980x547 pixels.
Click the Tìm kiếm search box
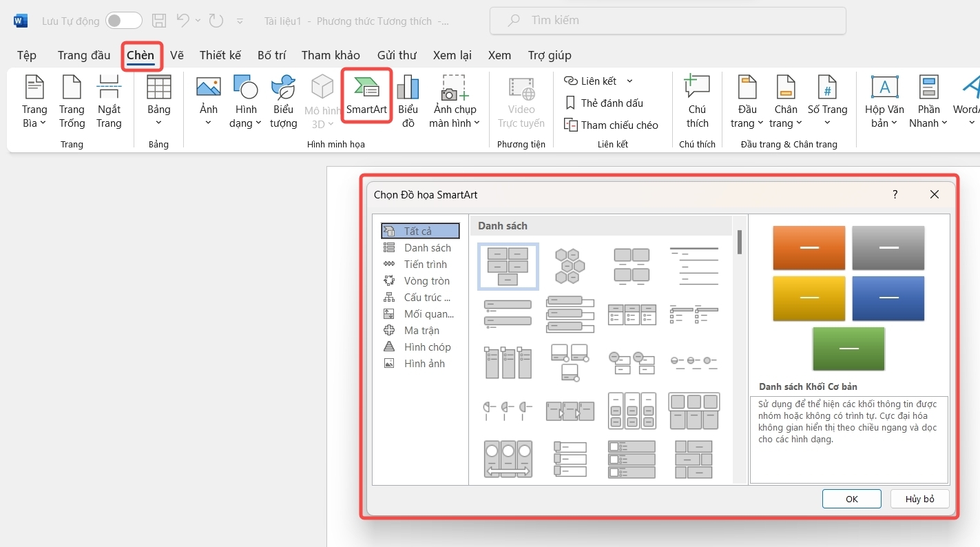point(668,21)
